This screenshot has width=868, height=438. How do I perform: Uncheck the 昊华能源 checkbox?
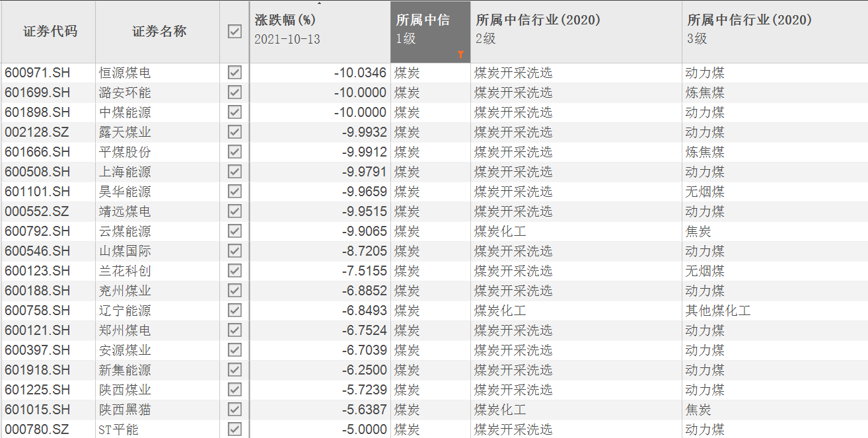tap(235, 192)
